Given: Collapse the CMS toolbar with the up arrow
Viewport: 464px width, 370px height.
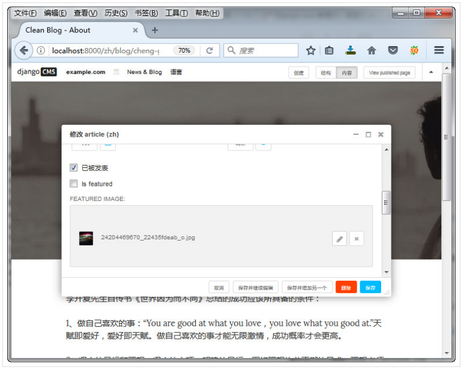Looking at the screenshot, I should click(431, 72).
